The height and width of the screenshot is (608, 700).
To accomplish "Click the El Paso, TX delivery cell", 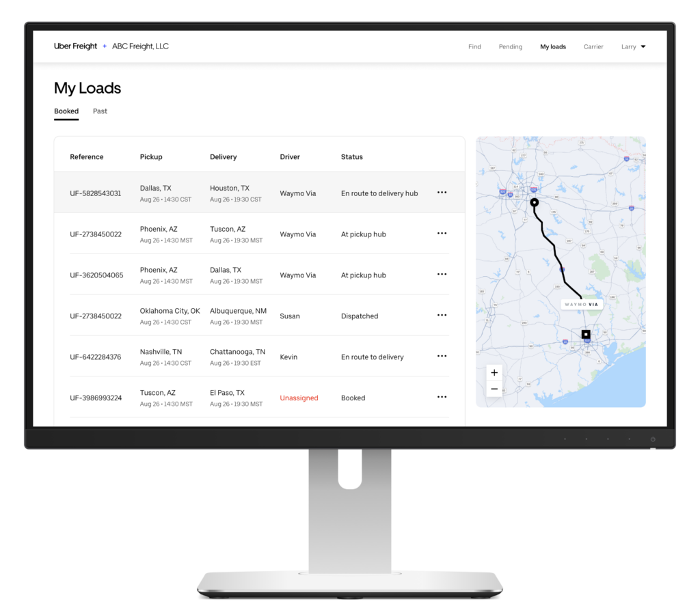I will pyautogui.click(x=236, y=398).
